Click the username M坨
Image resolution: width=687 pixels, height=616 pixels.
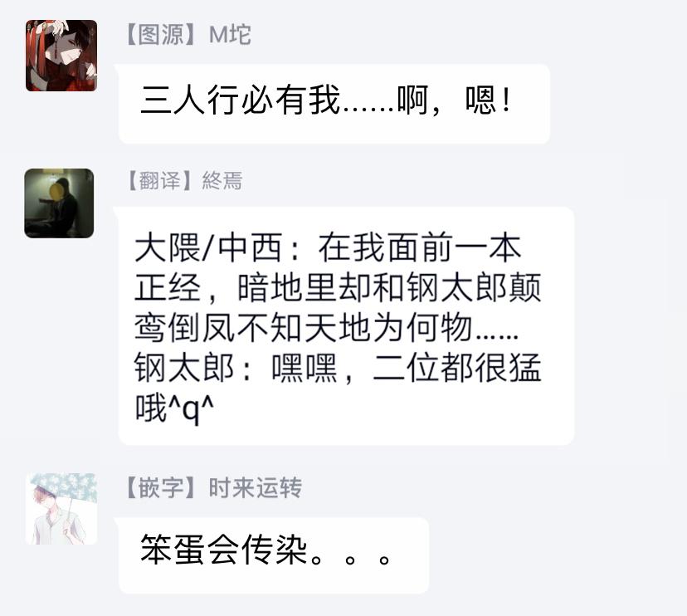tap(230, 34)
